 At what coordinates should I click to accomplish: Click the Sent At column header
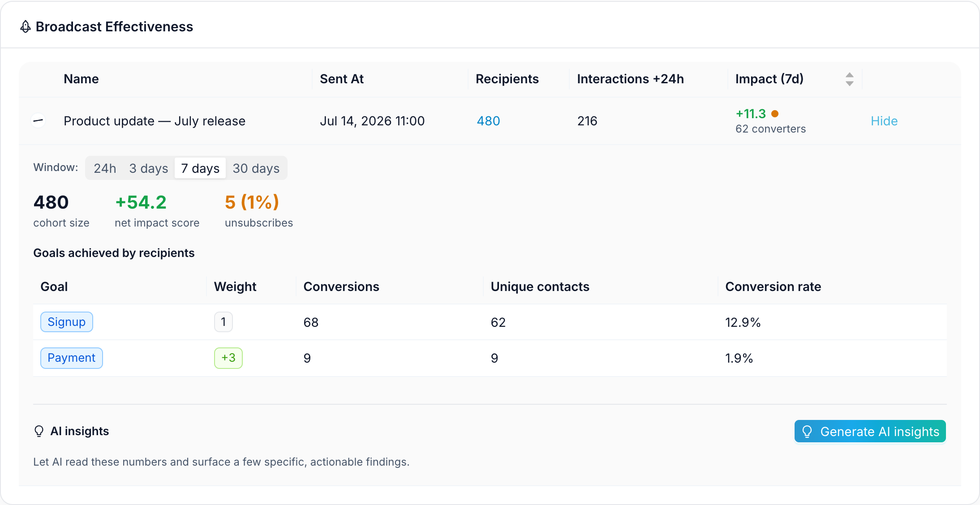tap(342, 79)
